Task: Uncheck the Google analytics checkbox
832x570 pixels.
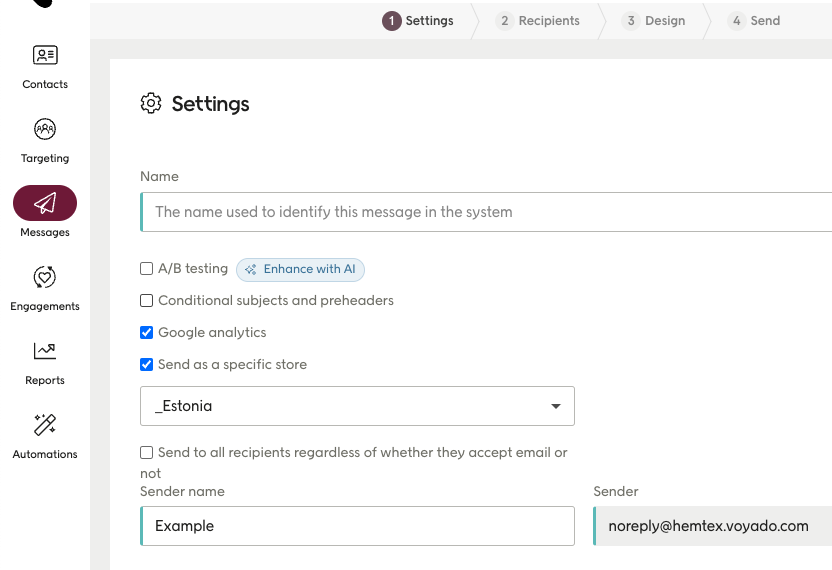Action: pos(147,333)
